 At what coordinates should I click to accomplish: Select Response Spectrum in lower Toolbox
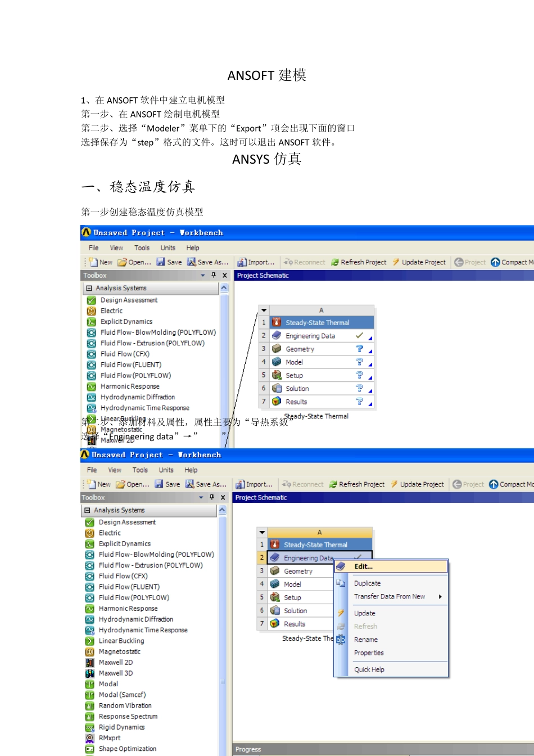tap(128, 717)
